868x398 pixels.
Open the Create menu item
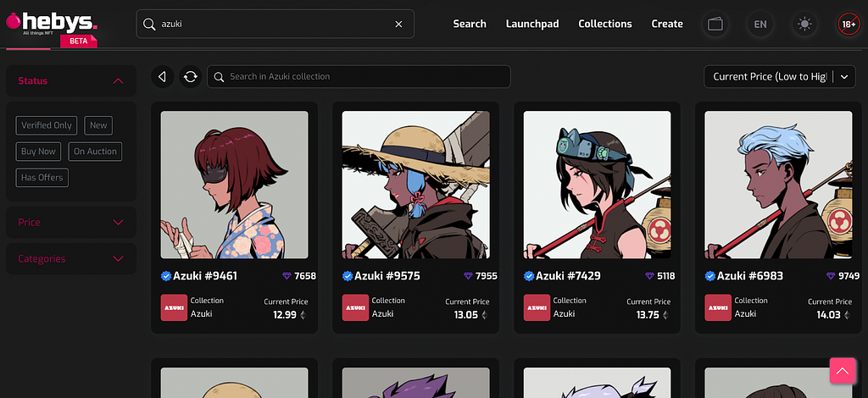tap(667, 24)
